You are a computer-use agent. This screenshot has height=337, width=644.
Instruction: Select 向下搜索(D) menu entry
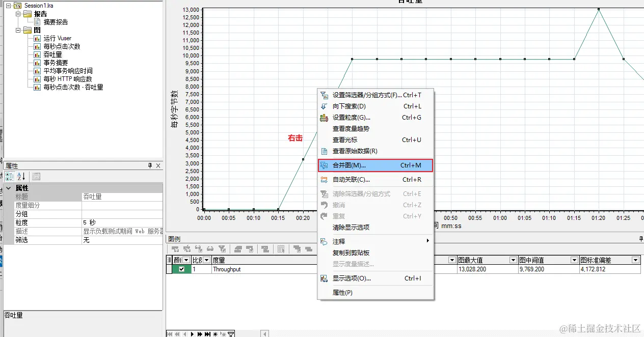click(x=375, y=106)
